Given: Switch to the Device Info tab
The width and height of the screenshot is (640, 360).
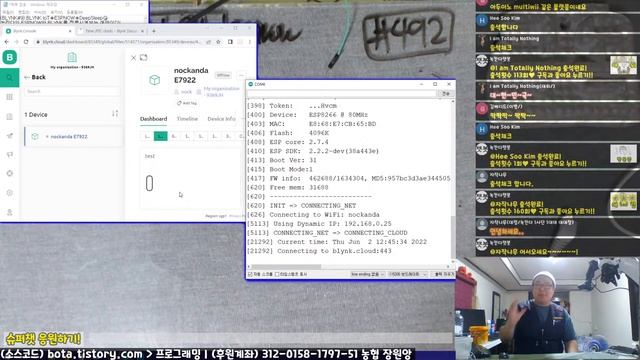Looking at the screenshot, I should [x=222, y=119].
